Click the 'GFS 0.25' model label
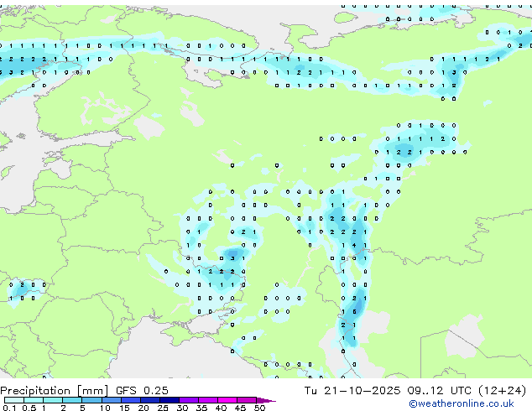The image size is (532, 411). click(142, 391)
